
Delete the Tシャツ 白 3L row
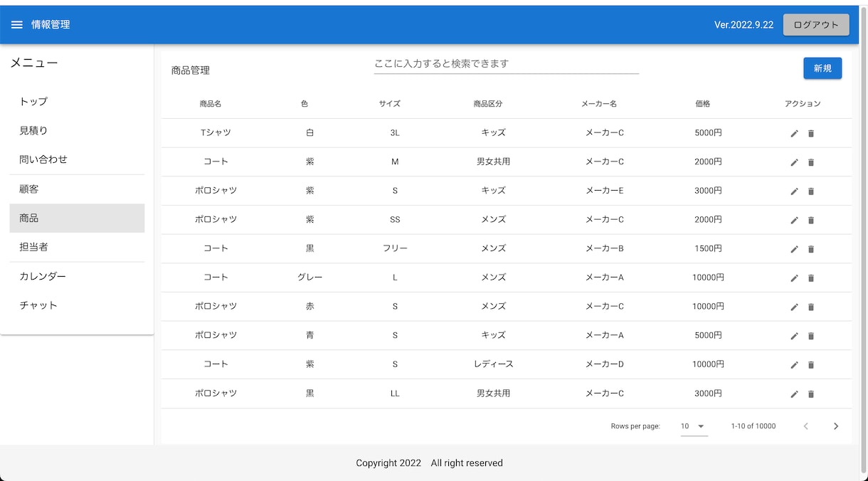[x=811, y=133]
